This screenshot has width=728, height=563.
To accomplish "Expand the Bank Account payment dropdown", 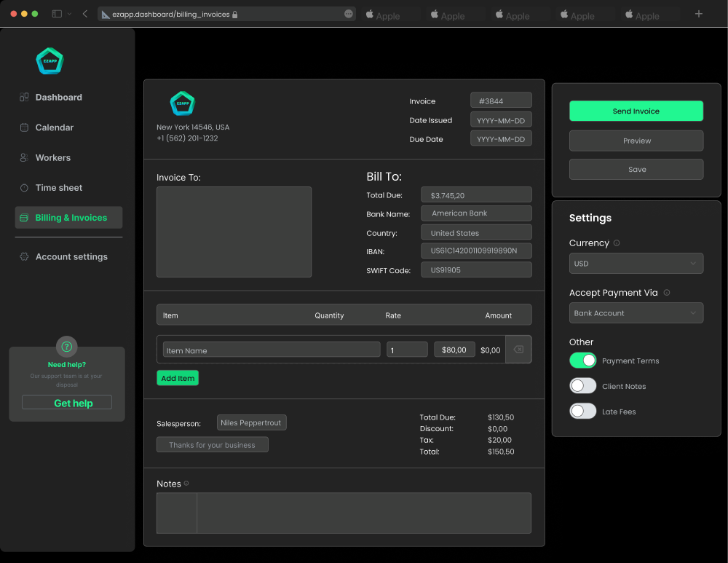I will coord(636,313).
